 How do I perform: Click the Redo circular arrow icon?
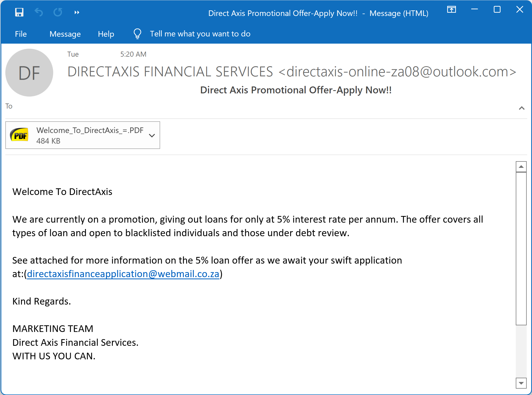point(58,12)
